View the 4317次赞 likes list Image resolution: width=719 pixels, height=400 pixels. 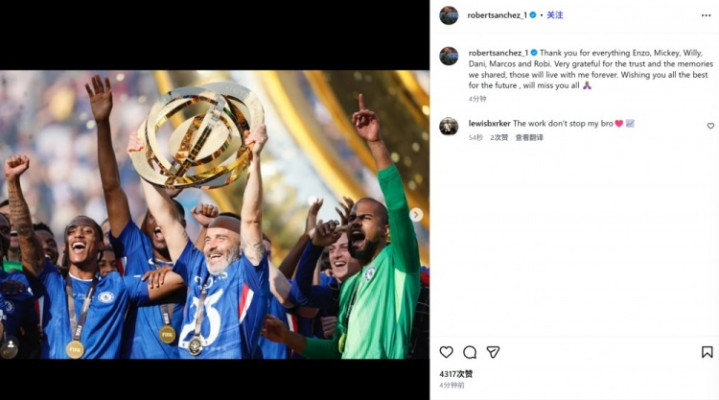(x=456, y=374)
